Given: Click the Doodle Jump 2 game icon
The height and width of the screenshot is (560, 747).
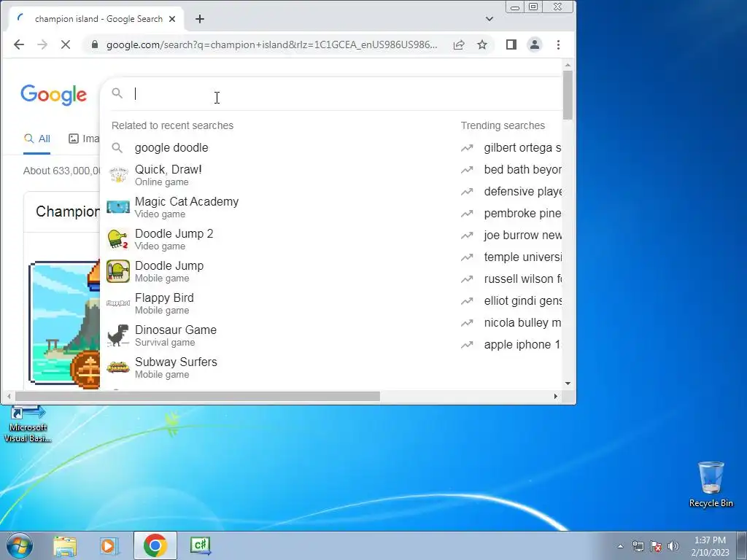Looking at the screenshot, I should (x=118, y=239).
